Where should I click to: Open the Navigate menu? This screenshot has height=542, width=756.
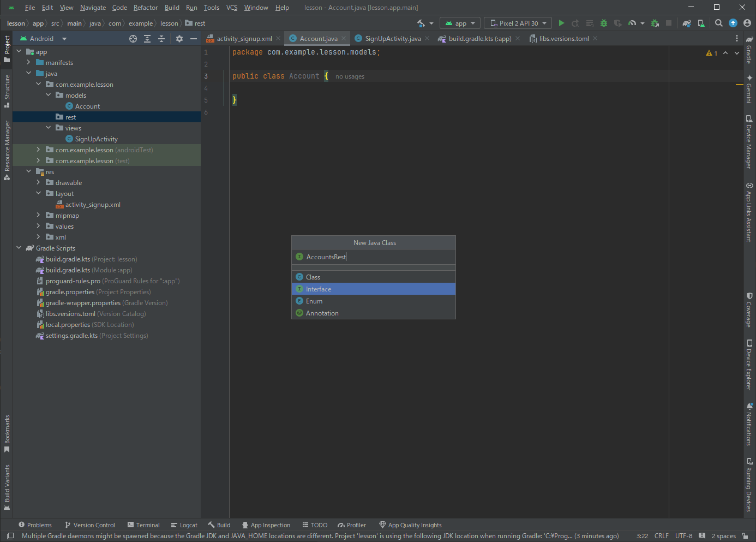click(x=93, y=8)
